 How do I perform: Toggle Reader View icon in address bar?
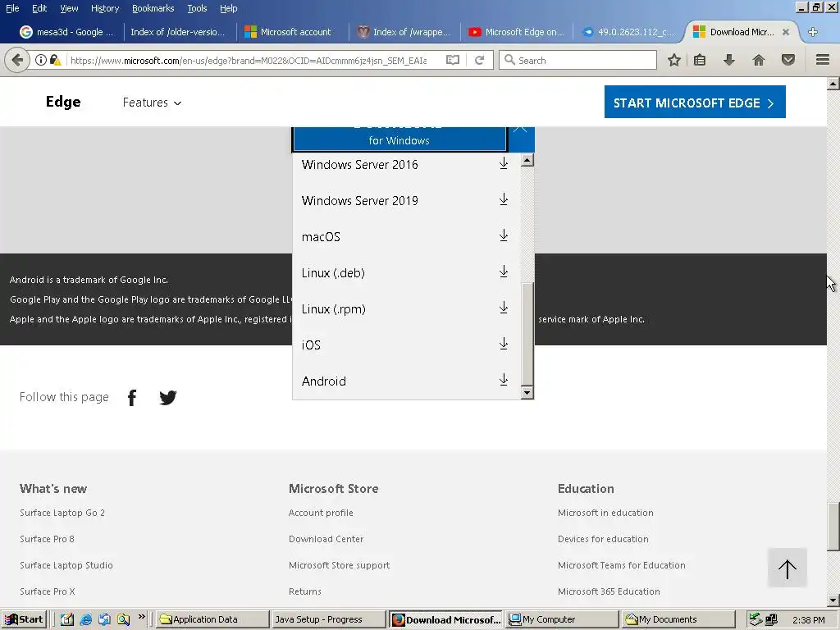(x=453, y=60)
